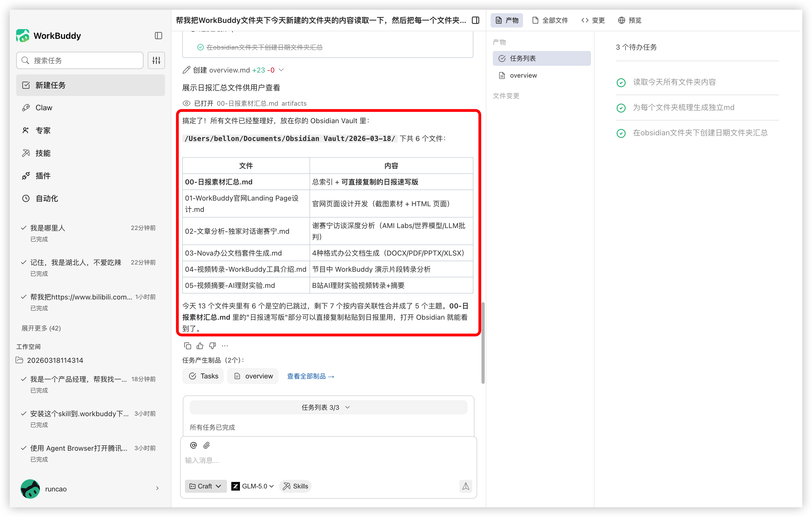
Task: Click the @ mention icon
Action: [x=193, y=445]
